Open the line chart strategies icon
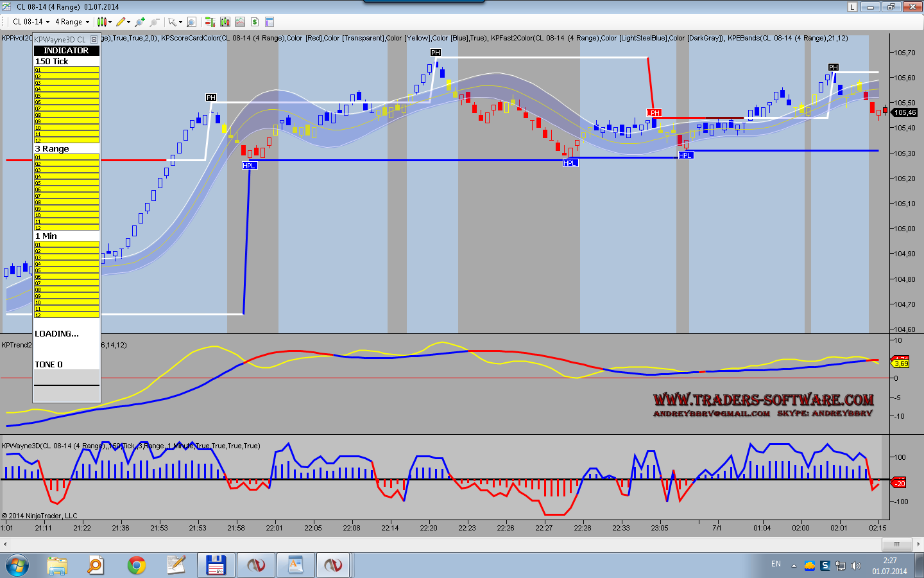The width and height of the screenshot is (924, 578). coord(240,22)
